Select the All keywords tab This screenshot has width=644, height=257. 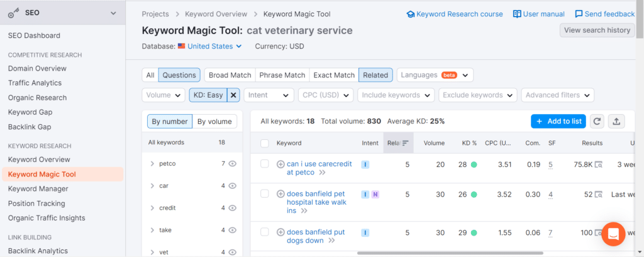point(150,75)
